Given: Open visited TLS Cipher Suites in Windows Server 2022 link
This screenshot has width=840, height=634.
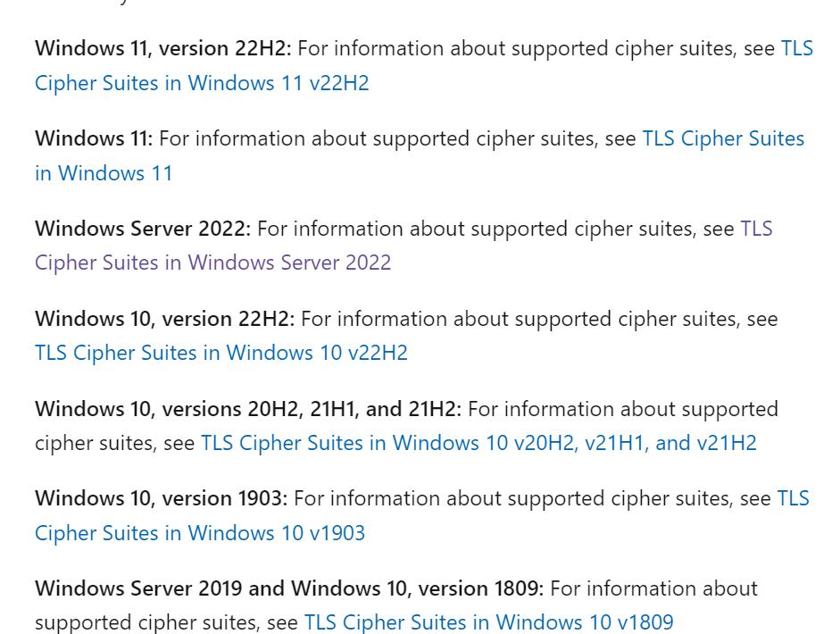Looking at the screenshot, I should pyautogui.click(x=212, y=263).
